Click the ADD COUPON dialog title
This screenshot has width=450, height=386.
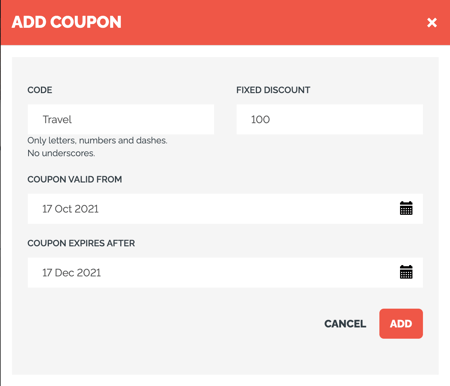pos(67,22)
